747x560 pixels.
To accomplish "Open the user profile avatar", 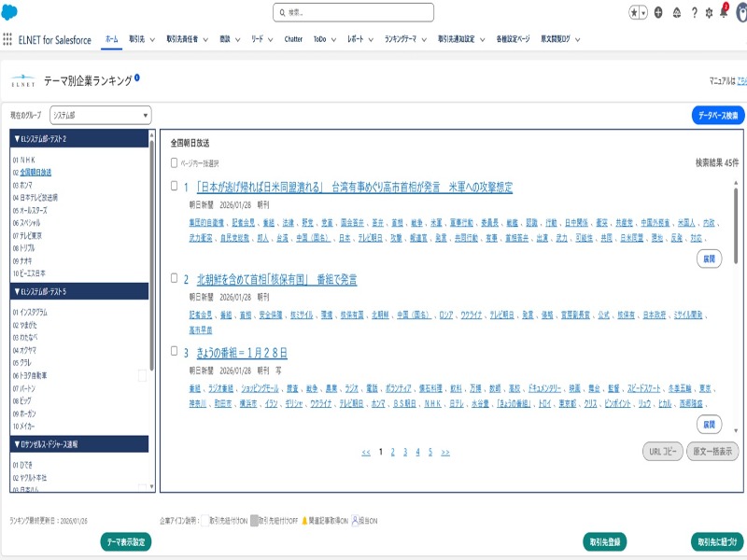I will (x=741, y=13).
